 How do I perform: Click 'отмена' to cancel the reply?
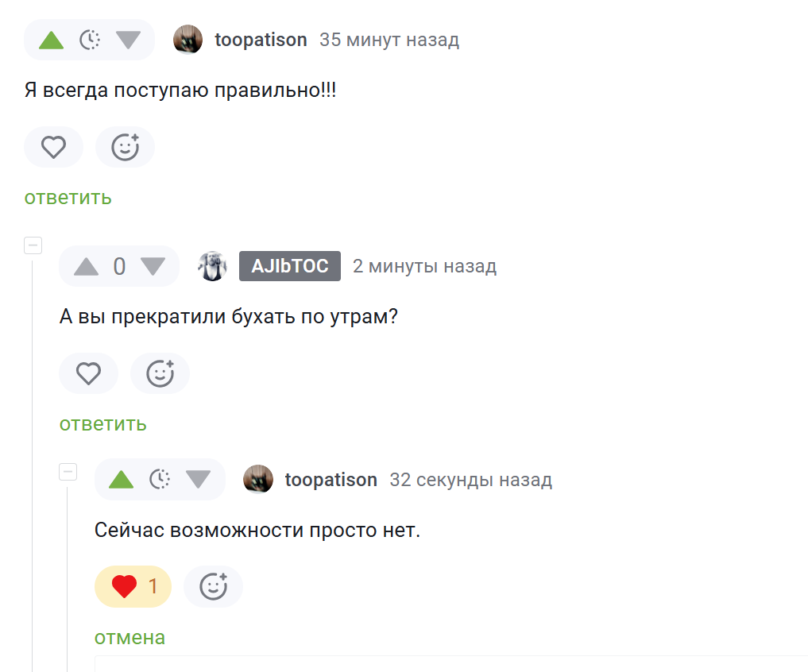tap(130, 637)
